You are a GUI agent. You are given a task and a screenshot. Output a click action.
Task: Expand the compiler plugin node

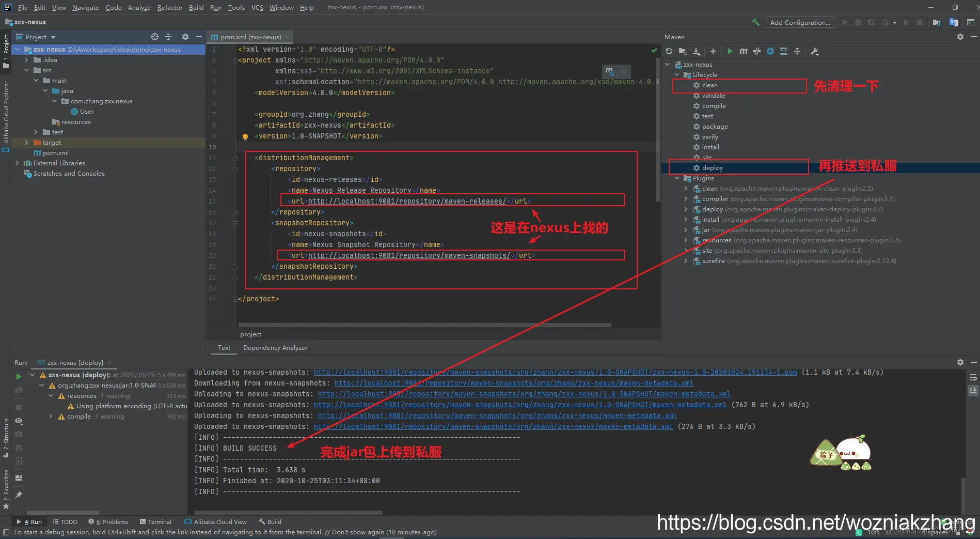(x=686, y=199)
